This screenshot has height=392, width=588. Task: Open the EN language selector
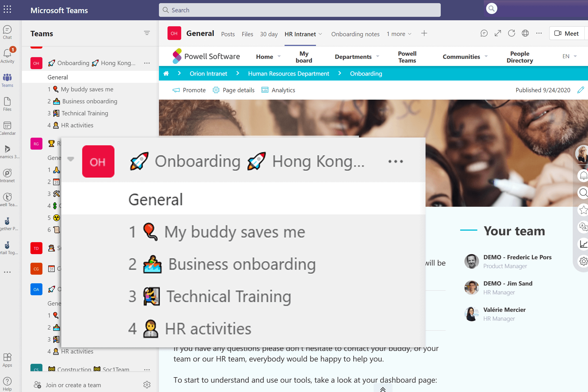(x=569, y=56)
